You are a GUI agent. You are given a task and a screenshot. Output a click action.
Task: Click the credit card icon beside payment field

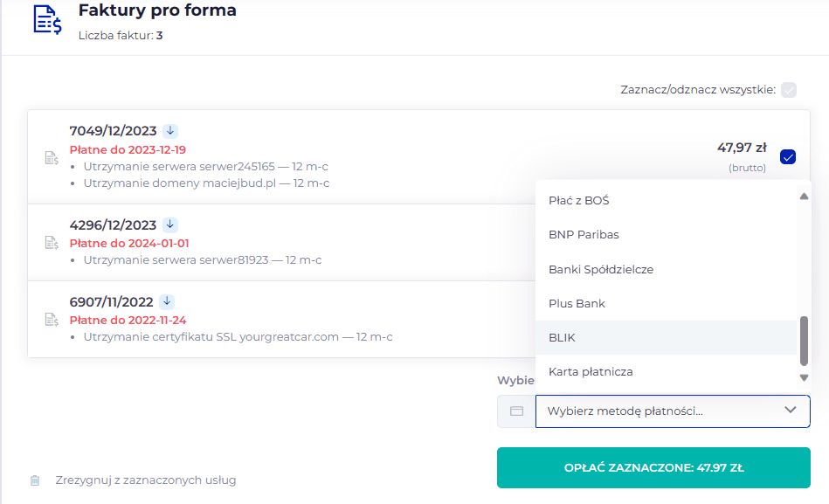[x=516, y=411]
